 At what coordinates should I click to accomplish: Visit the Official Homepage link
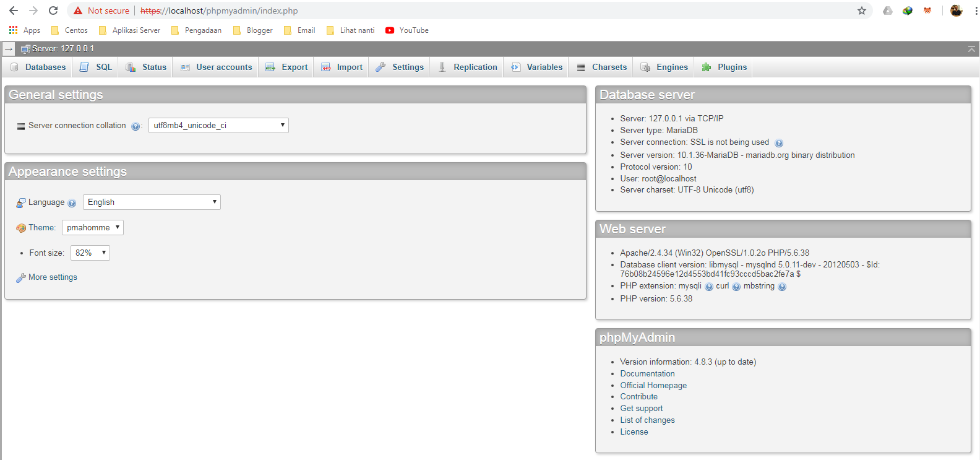coord(653,385)
